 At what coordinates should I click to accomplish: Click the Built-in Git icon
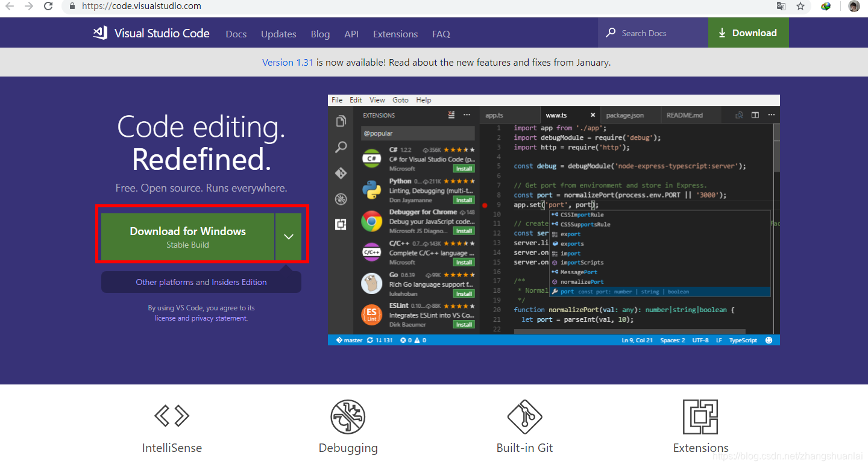[524, 416]
